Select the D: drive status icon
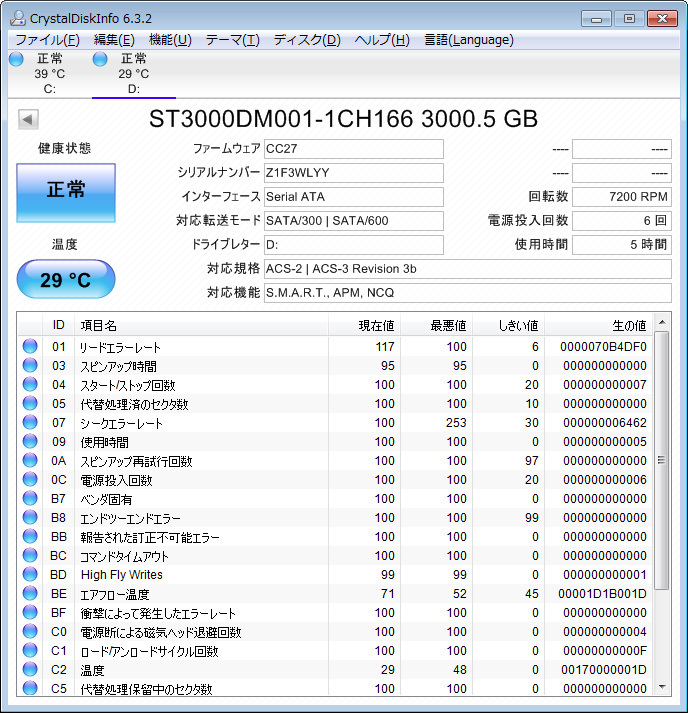This screenshot has width=688, height=713. coord(100,59)
